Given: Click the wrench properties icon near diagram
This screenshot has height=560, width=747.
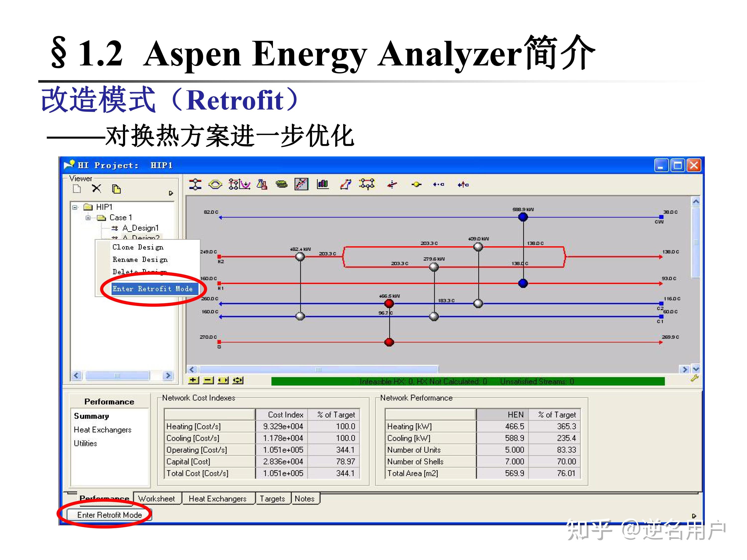Looking at the screenshot, I should (694, 378).
